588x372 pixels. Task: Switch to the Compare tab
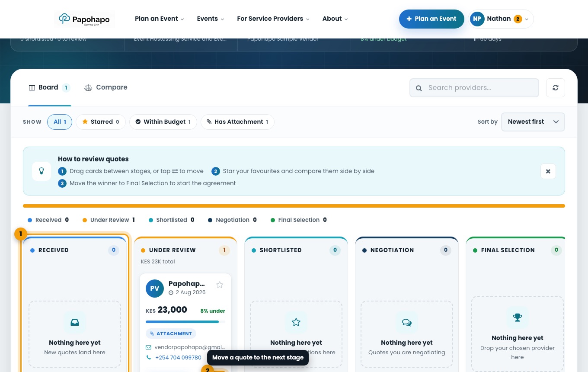106,87
